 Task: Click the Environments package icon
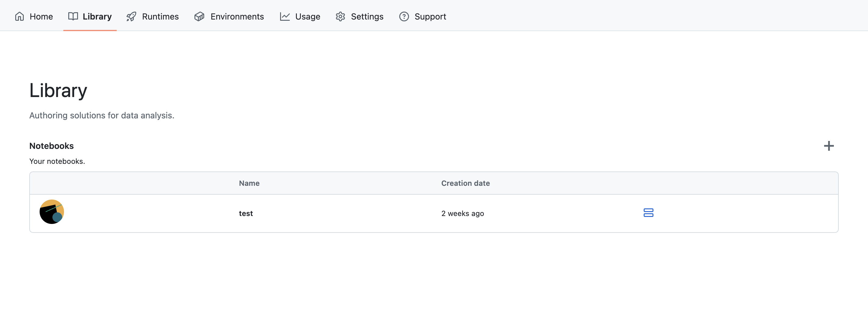pos(200,16)
